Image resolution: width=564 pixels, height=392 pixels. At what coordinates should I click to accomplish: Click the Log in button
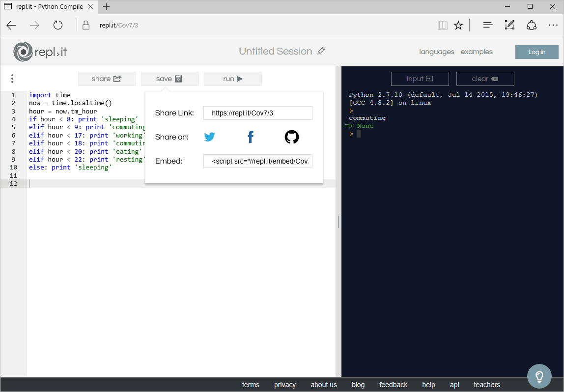tap(536, 52)
